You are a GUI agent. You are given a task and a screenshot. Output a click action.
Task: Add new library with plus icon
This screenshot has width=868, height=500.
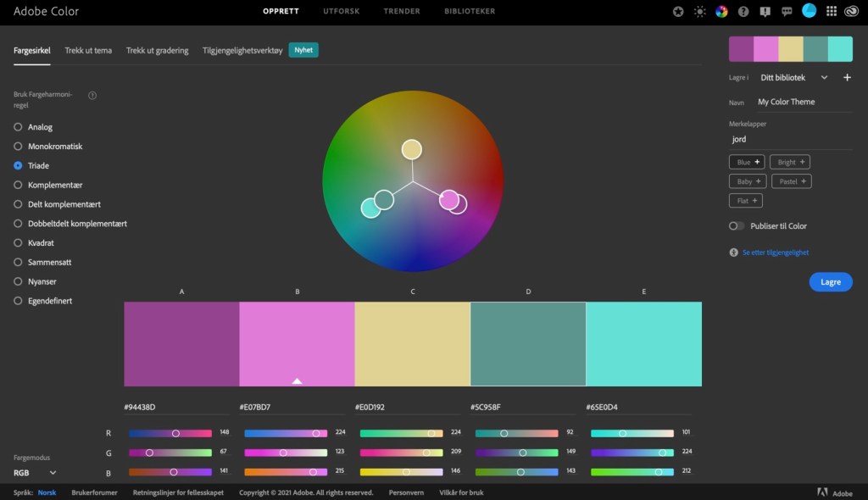pos(847,77)
